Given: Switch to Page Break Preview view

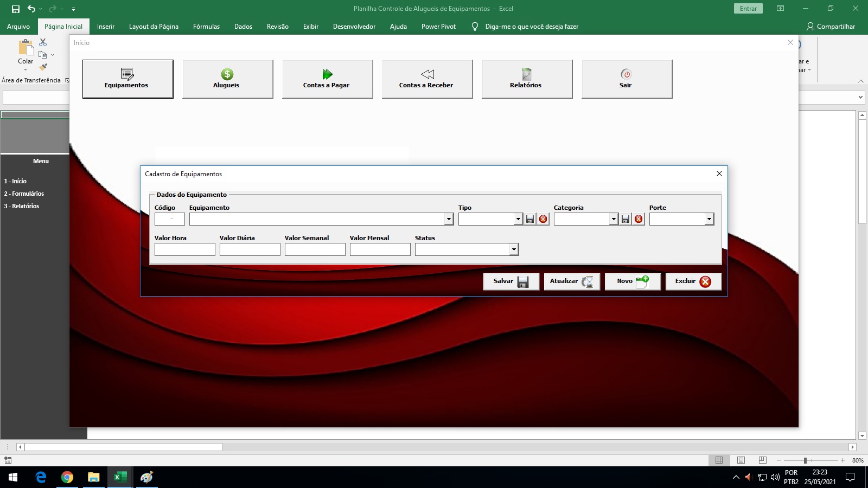Looking at the screenshot, I should point(762,460).
